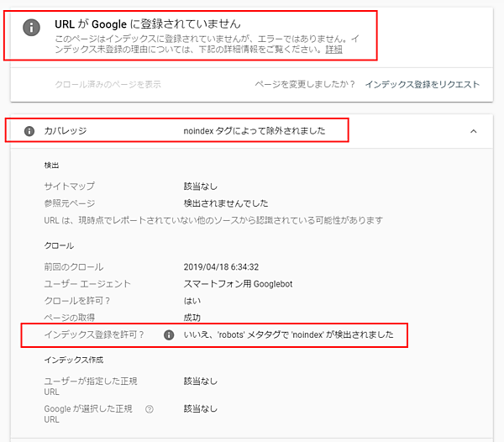The image size is (504, 442).
Task: Click the info icon beside 'URL が Google に登録されていません'
Action: 32,28
